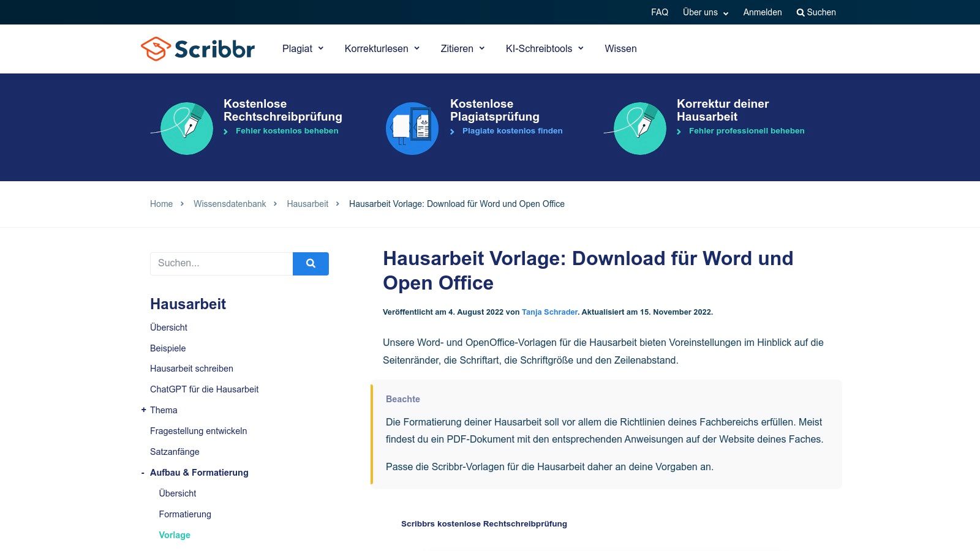
Task: Select Beispiele in sidebar
Action: click(168, 348)
